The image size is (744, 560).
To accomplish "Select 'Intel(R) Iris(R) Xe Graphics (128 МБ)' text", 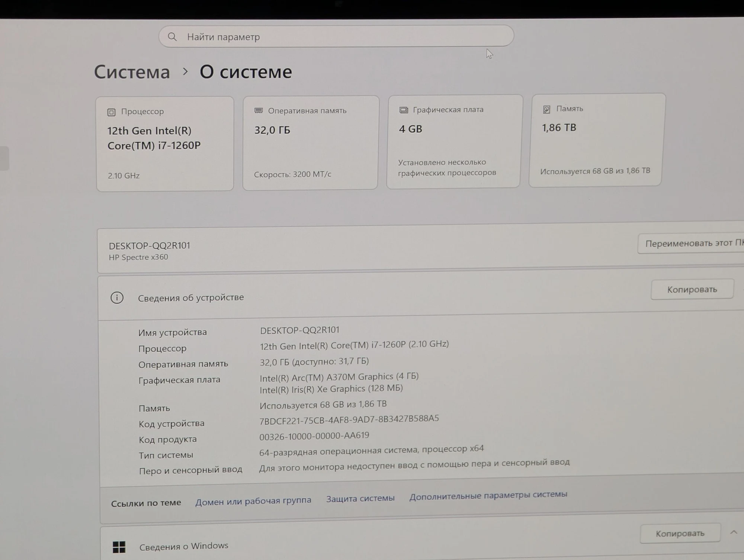I will click(x=331, y=389).
